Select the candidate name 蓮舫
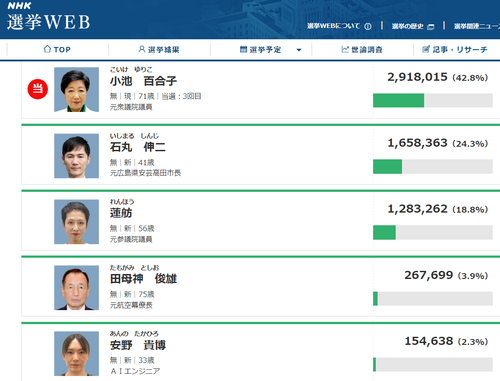500x381 pixels. pos(121,213)
